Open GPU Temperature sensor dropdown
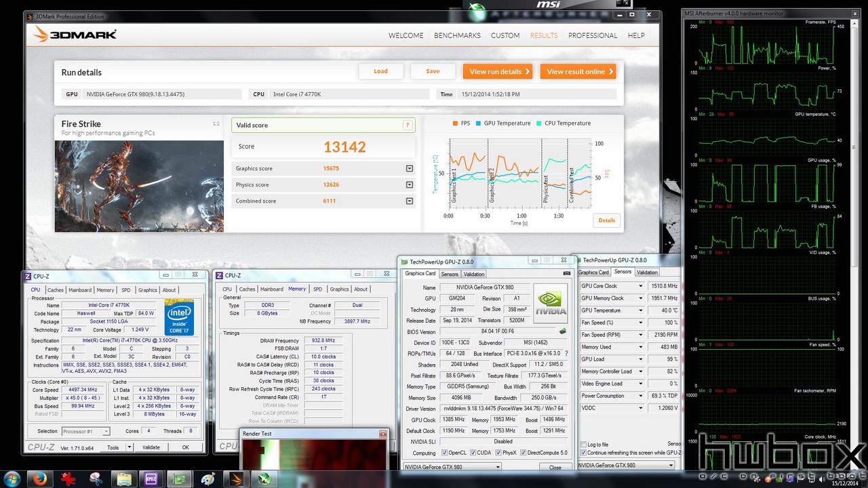 (640, 310)
